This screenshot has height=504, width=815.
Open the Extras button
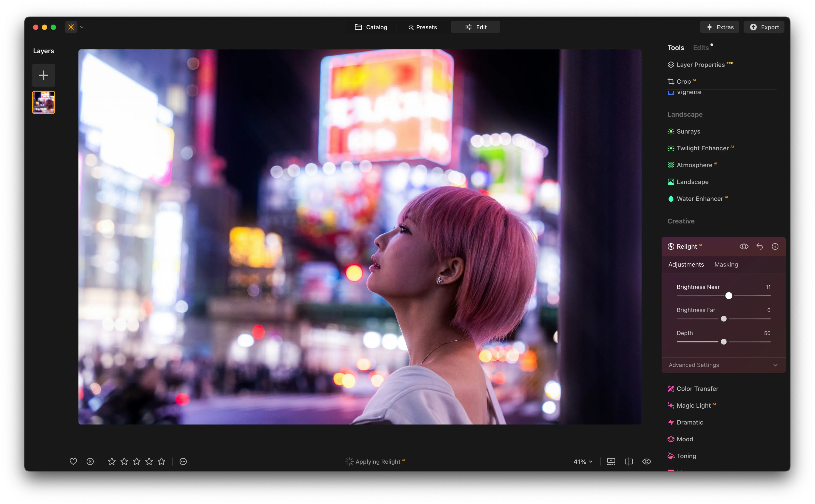[719, 27]
